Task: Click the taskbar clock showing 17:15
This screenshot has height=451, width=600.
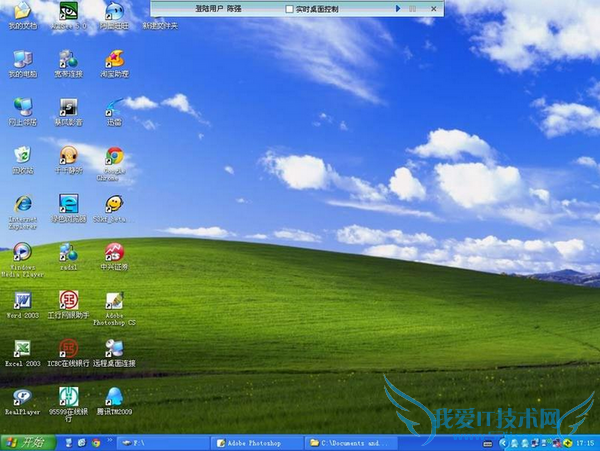Action: tap(585, 442)
